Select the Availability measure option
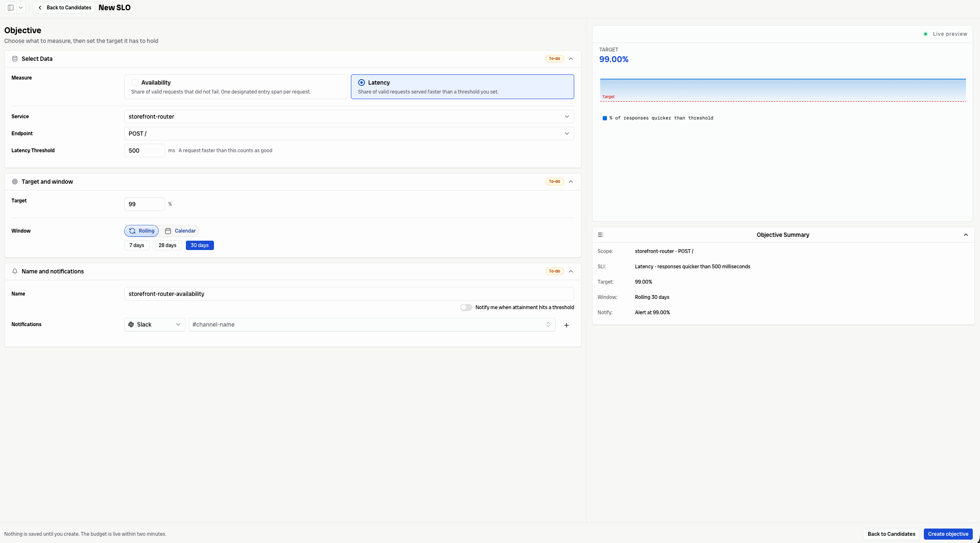Screen dimensions: 980x543 tap(236, 87)
